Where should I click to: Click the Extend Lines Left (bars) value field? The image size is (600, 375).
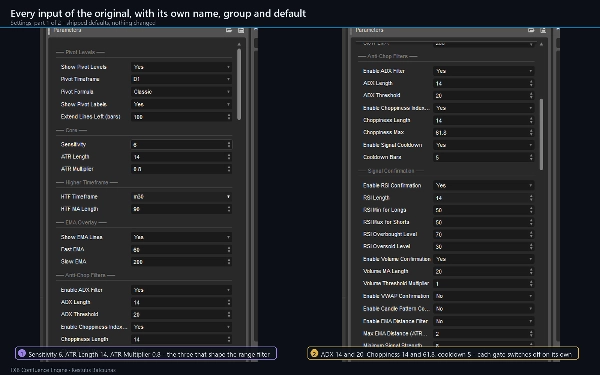pyautogui.click(x=181, y=117)
